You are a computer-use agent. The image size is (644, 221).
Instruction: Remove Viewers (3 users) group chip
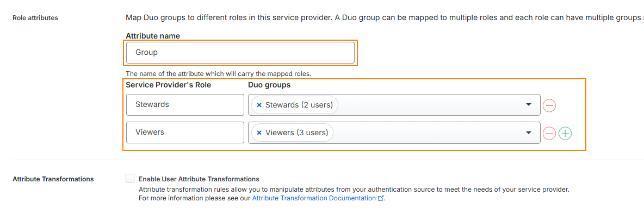259,133
